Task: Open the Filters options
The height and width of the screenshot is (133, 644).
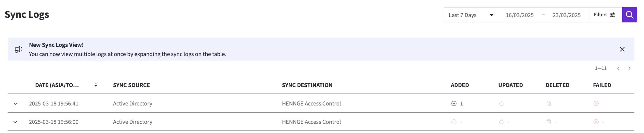Action: pyautogui.click(x=604, y=15)
